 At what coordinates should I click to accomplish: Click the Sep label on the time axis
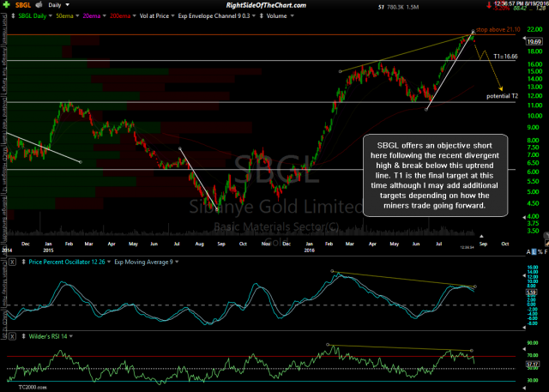click(483, 244)
